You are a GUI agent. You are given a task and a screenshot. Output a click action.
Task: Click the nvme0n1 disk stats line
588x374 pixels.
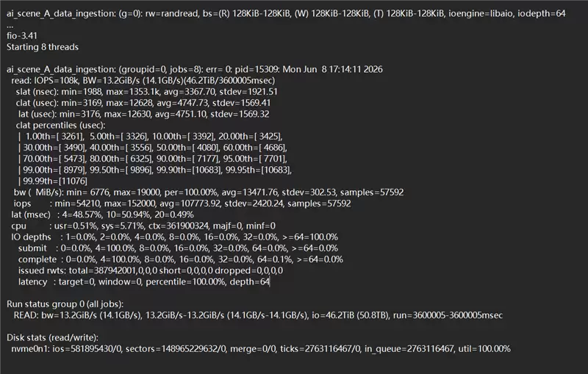(x=261, y=349)
